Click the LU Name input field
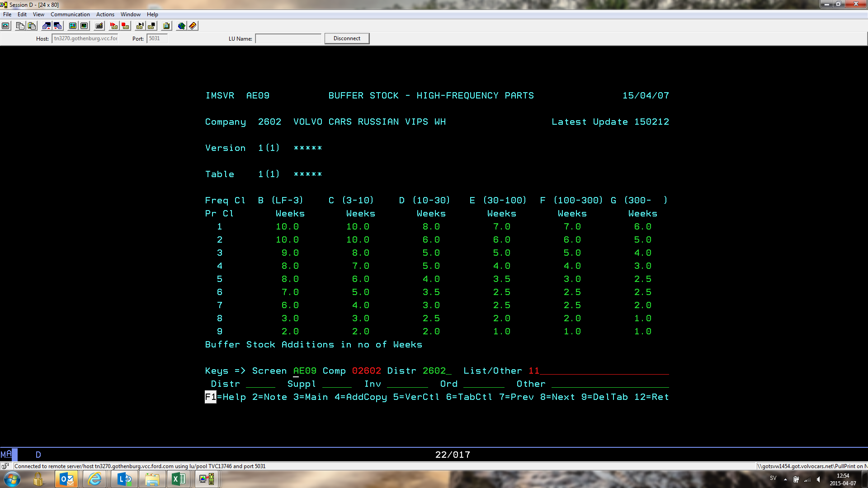 click(x=288, y=38)
